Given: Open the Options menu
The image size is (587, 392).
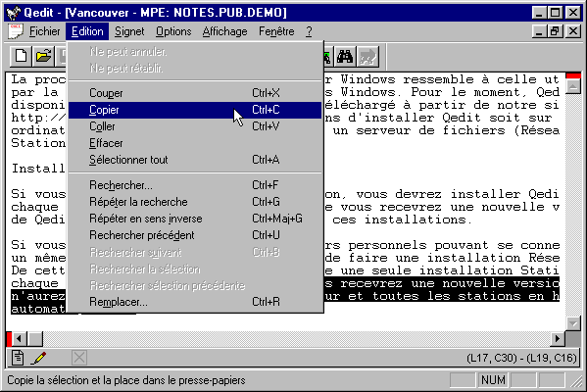Looking at the screenshot, I should [173, 31].
